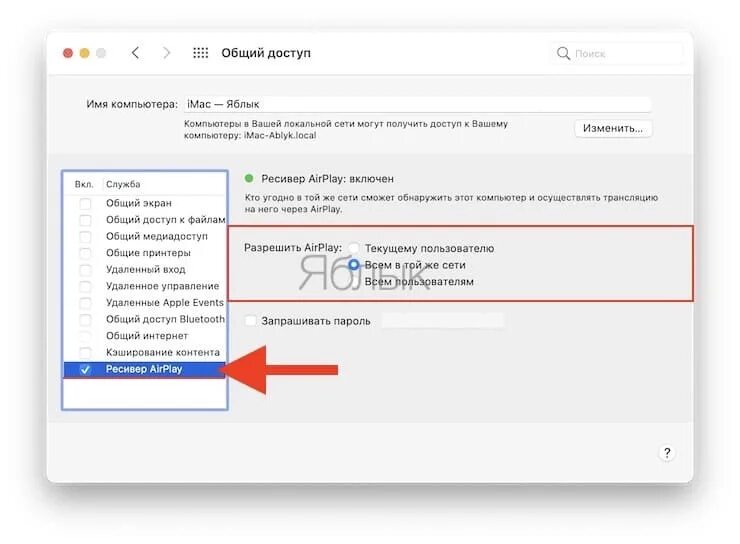Edit the Имя компьютера field
This screenshot has height=544, width=740.
[417, 104]
